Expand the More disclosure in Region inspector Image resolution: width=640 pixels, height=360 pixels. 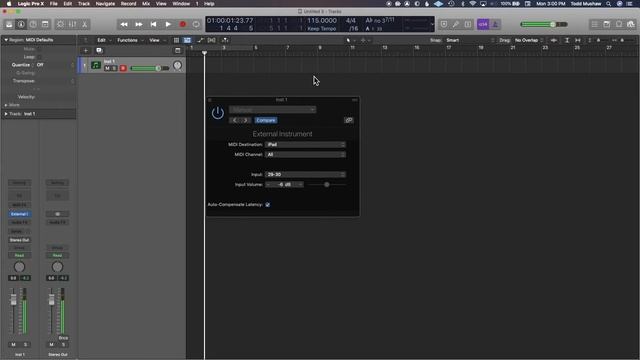(6, 105)
